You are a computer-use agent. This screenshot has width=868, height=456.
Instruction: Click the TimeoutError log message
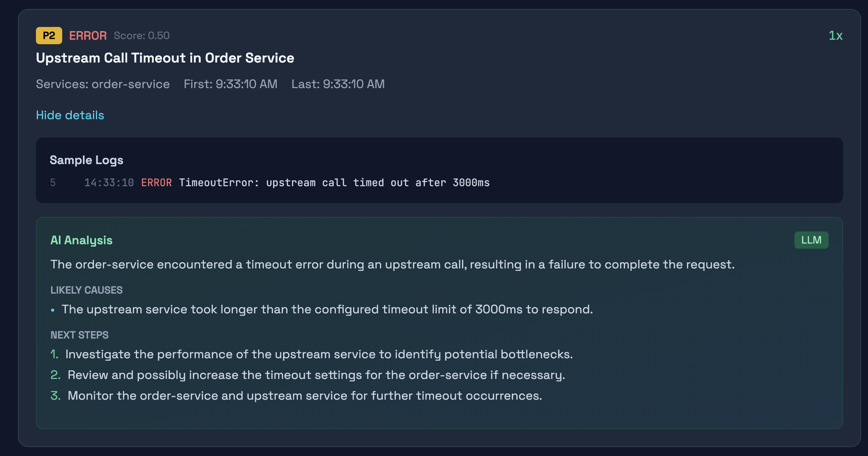[334, 182]
